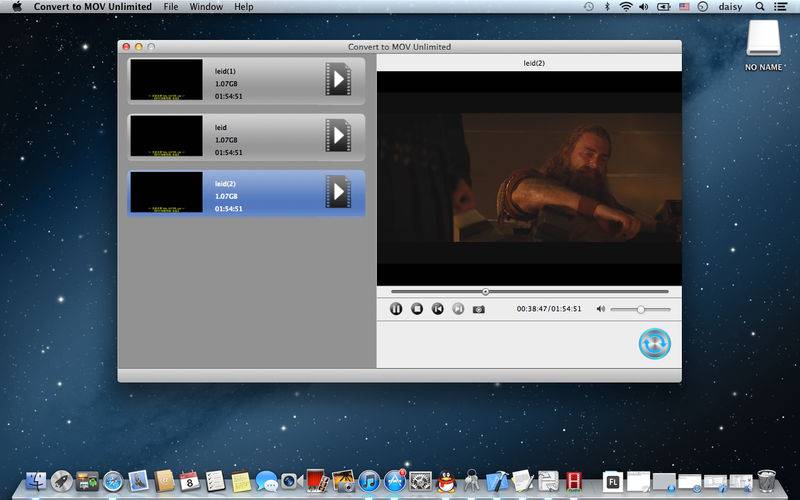Stop the video playback
Screen dimensions: 800x500
(x=417, y=309)
